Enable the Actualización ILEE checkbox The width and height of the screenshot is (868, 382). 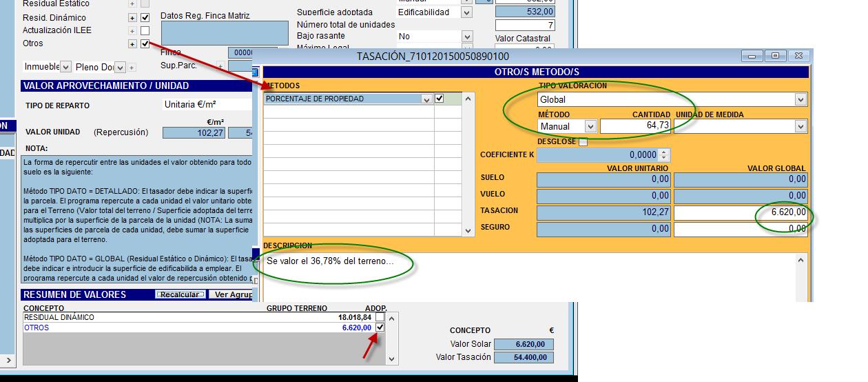(145, 31)
